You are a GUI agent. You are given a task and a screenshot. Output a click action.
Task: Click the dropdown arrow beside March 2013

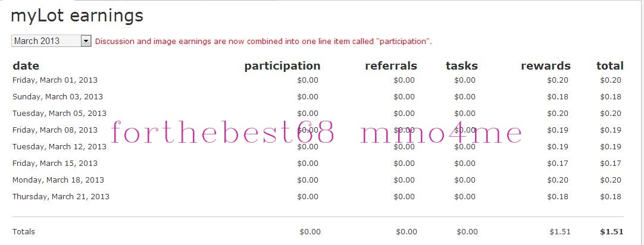click(86, 41)
